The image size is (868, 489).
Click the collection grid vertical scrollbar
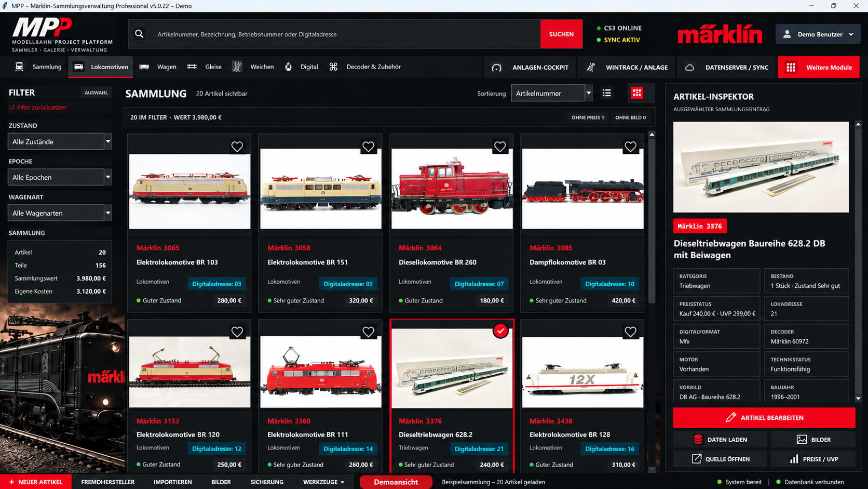click(x=652, y=301)
